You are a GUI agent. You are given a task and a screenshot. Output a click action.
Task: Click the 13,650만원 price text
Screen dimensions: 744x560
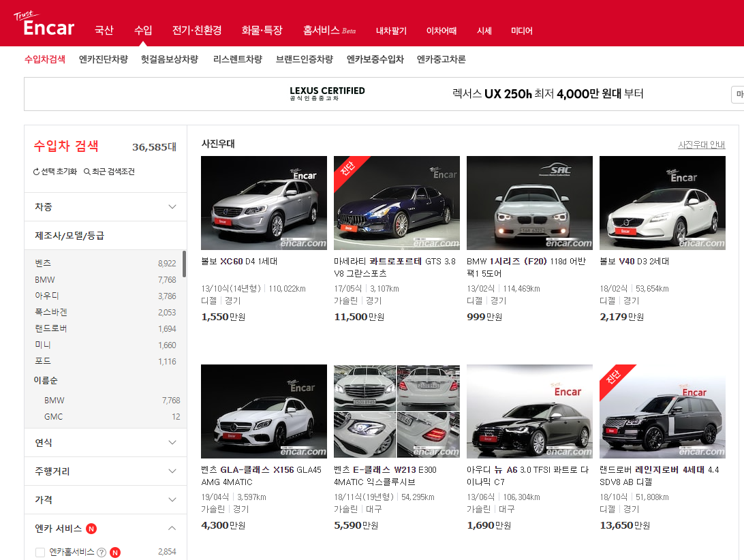point(625,525)
